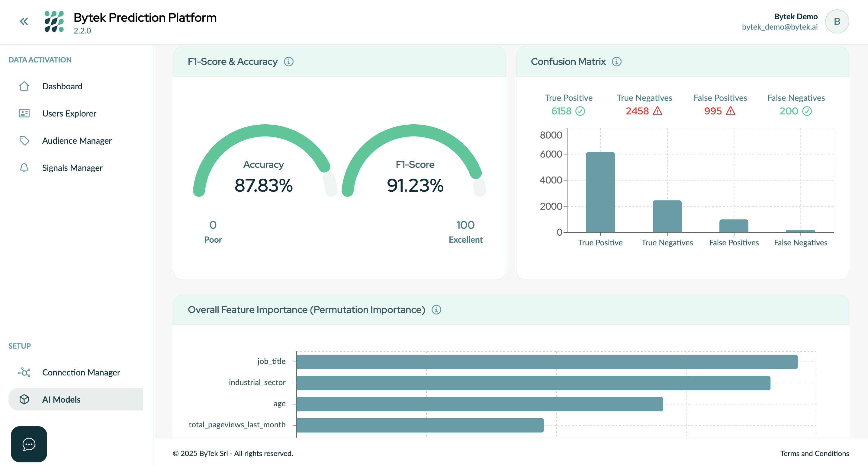Select AI Models in the sidebar menu

tap(61, 399)
